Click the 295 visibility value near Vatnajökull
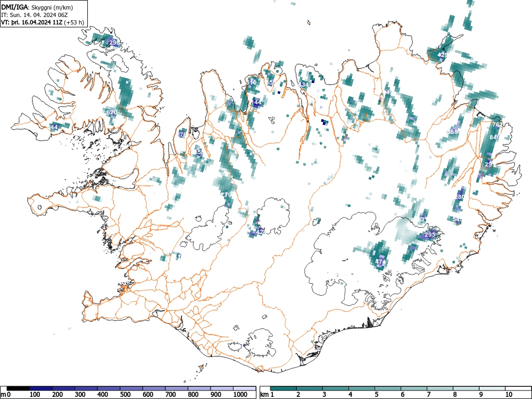The height and width of the screenshot is (399, 532). [x=430, y=235]
